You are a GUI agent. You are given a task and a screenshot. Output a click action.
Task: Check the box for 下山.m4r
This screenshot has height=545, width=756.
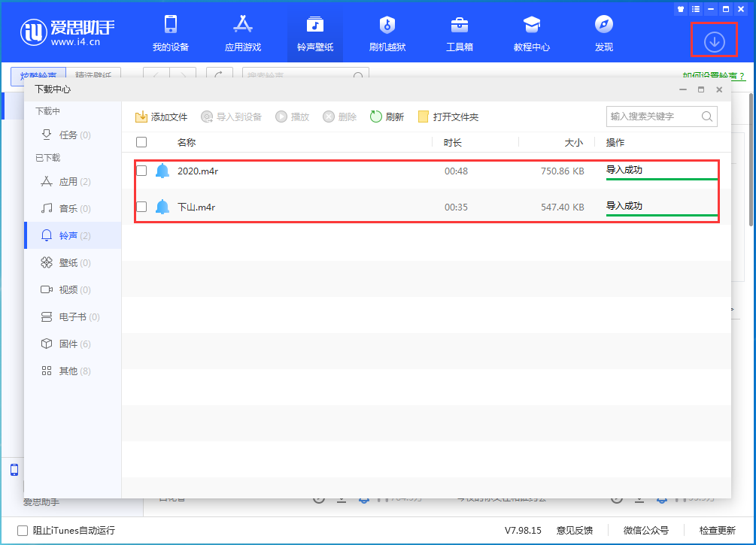[x=141, y=207]
